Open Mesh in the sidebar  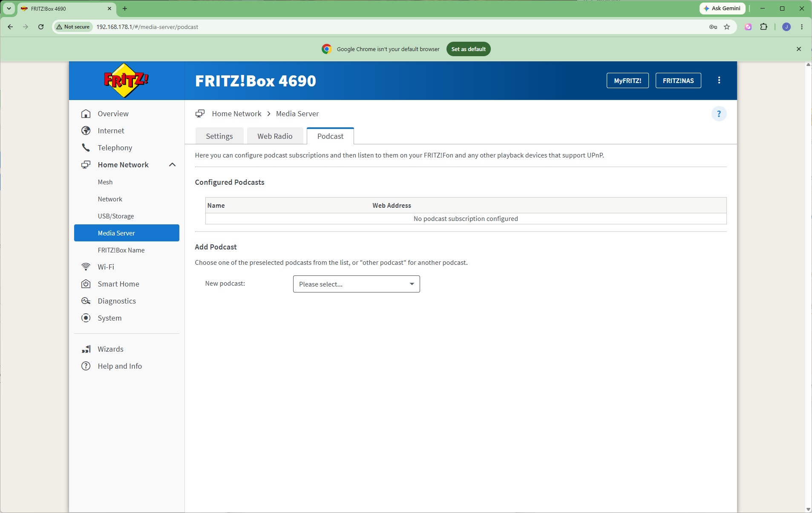105,182
